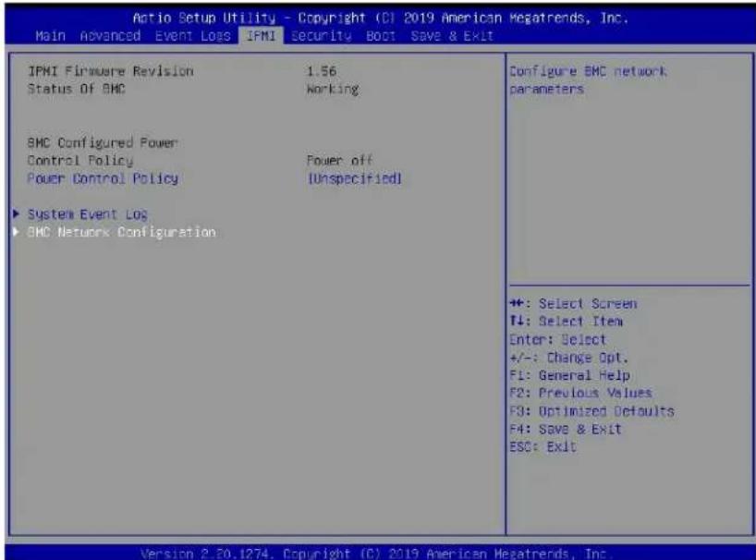Open BMC Network Configuration submenu

121,232
